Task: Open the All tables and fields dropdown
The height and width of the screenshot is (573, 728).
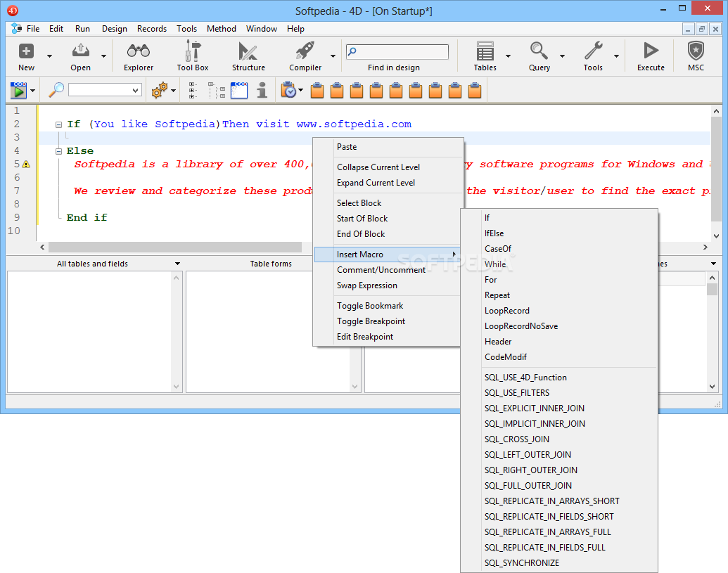Action: pos(177,264)
